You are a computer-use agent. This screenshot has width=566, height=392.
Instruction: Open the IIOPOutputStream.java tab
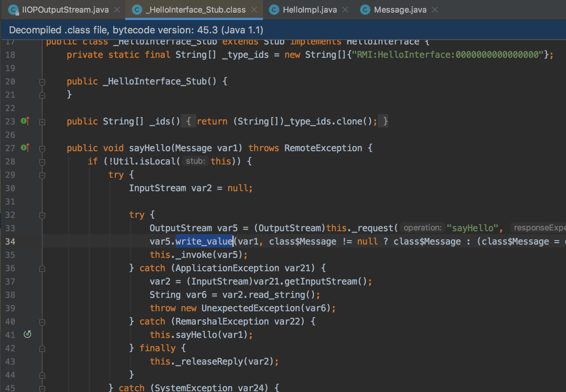coord(65,10)
